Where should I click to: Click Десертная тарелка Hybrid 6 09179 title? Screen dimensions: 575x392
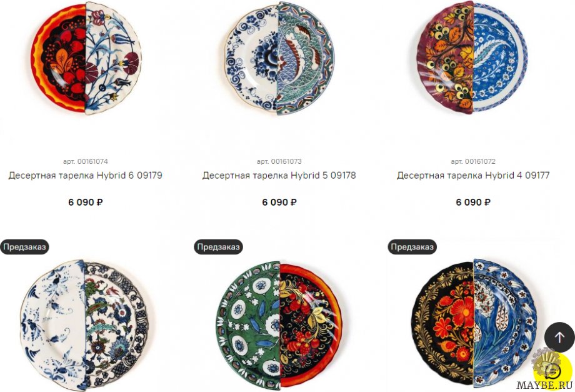[x=86, y=175]
